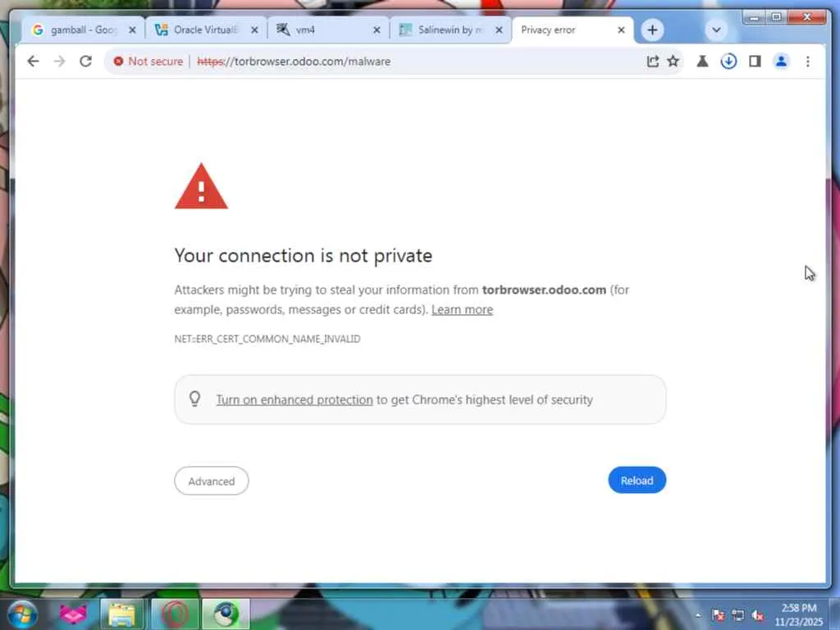Expand the tab search chevron
The width and height of the screenshot is (840, 630).
[x=716, y=30]
